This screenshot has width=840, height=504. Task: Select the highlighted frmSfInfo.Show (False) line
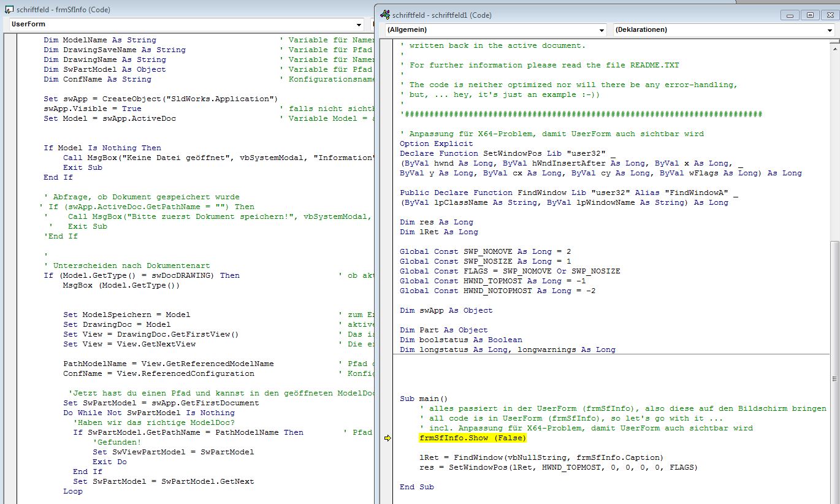[x=472, y=438]
